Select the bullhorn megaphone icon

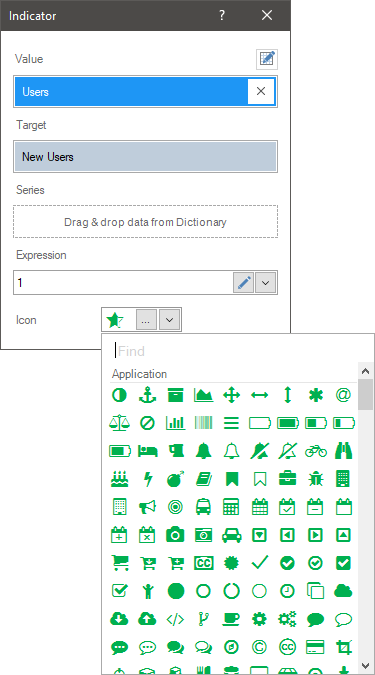(148, 507)
